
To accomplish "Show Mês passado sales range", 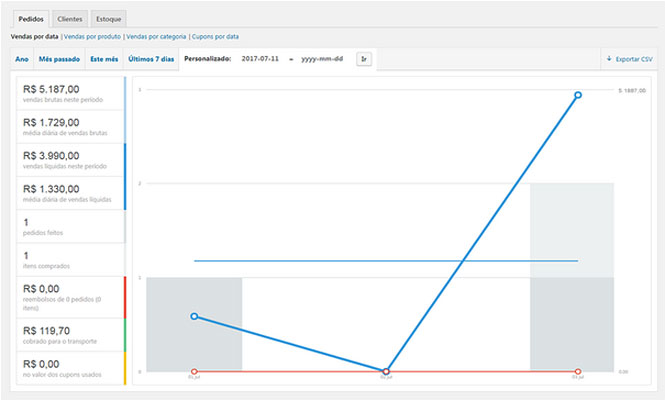I will coord(59,59).
